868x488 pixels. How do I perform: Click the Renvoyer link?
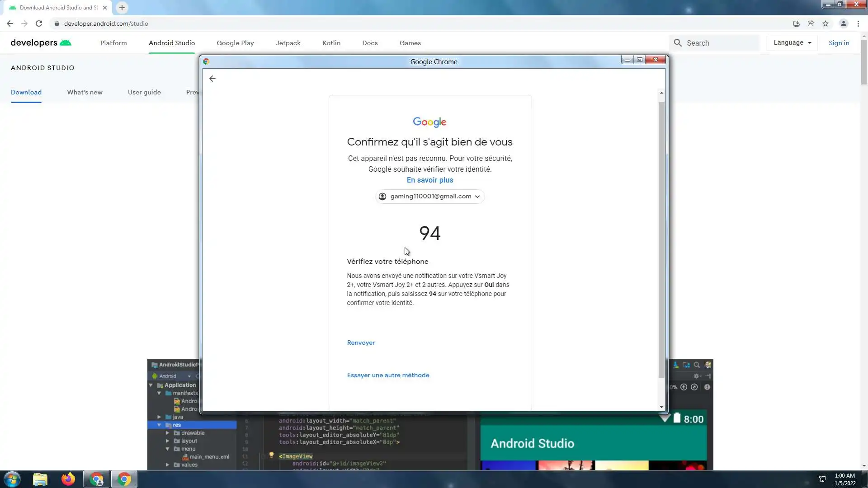click(361, 343)
